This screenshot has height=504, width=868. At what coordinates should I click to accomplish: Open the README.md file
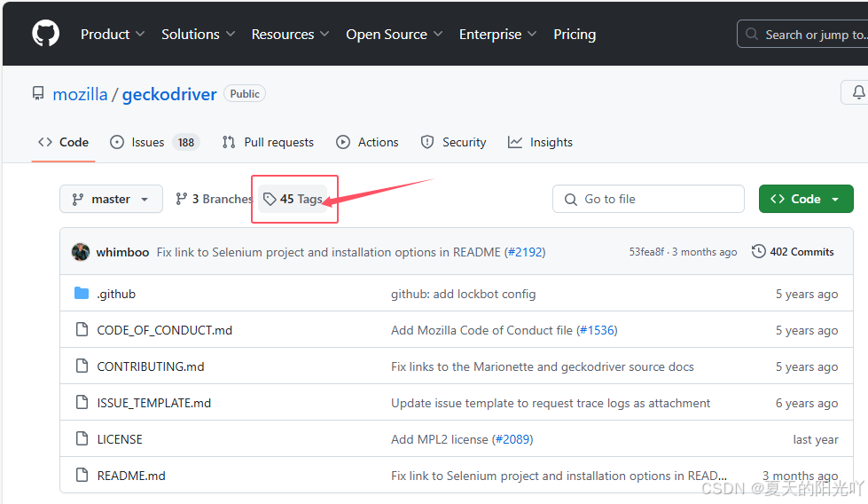(131, 476)
